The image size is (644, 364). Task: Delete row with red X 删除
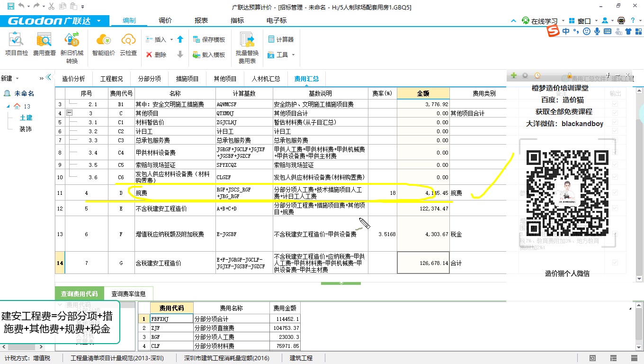point(156,55)
